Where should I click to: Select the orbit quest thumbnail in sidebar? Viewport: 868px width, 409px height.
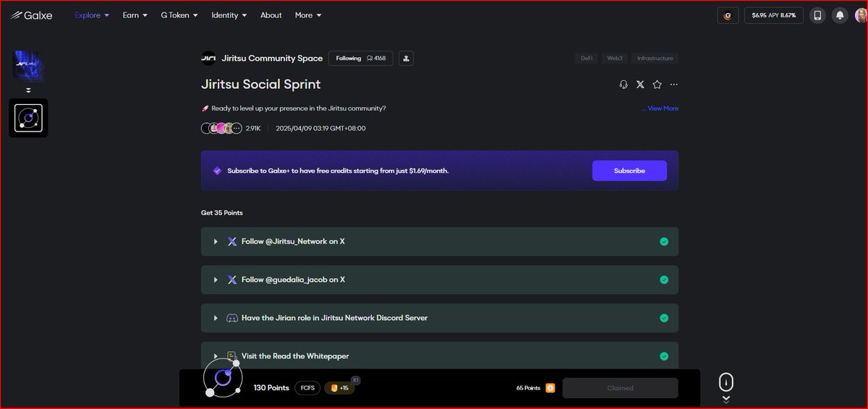point(28,118)
